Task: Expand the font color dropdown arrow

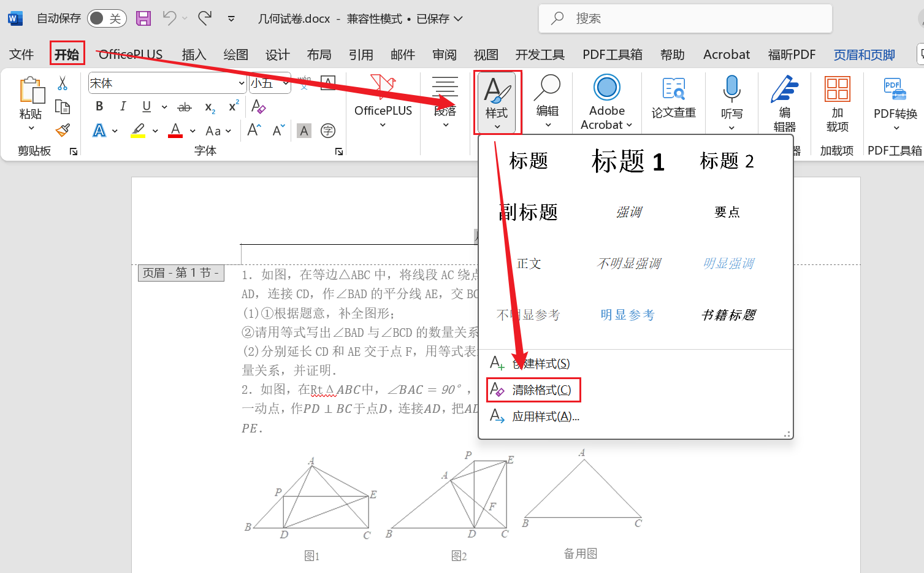Action: pos(193,131)
